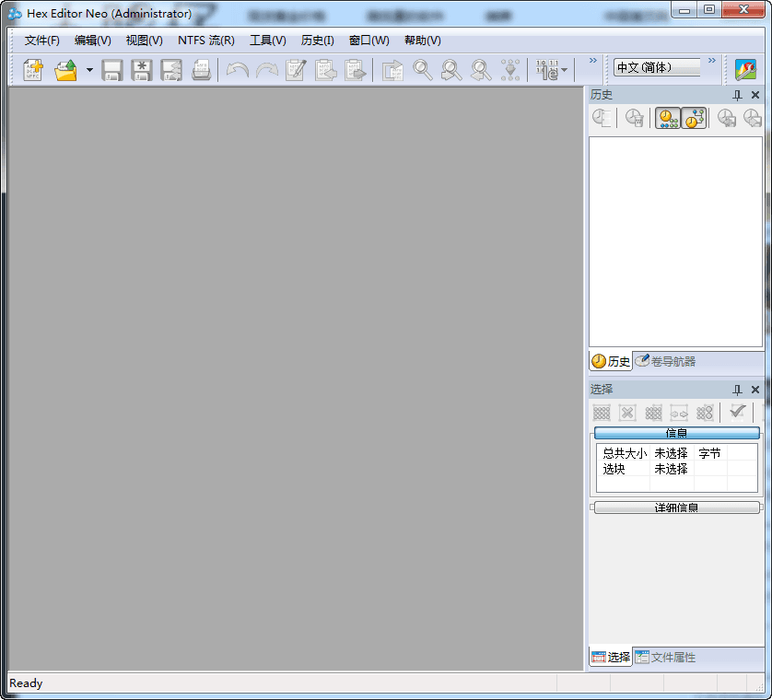Image resolution: width=772 pixels, height=700 pixels.
Task: Expand the 详细信息 section header
Action: 676,507
